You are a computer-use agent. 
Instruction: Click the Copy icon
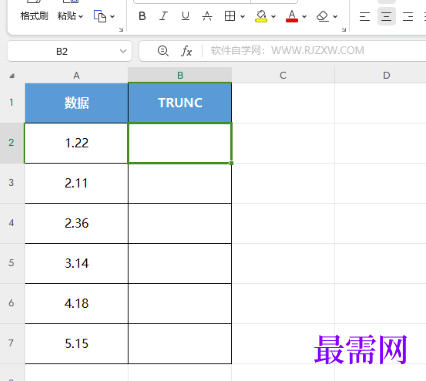click(100, 16)
